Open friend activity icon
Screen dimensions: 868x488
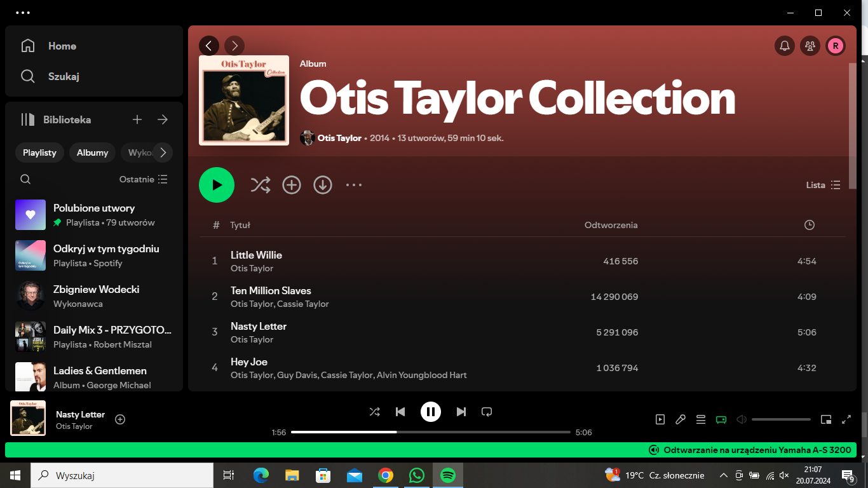pyautogui.click(x=810, y=46)
